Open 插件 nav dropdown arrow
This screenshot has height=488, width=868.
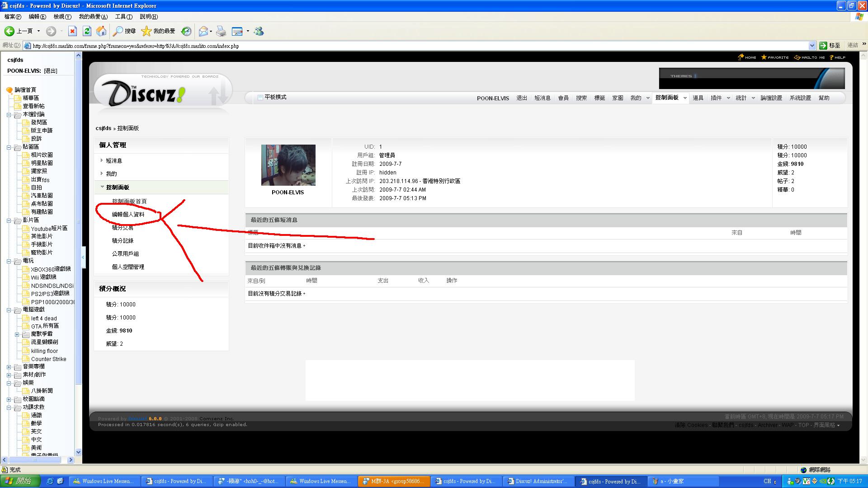728,98
